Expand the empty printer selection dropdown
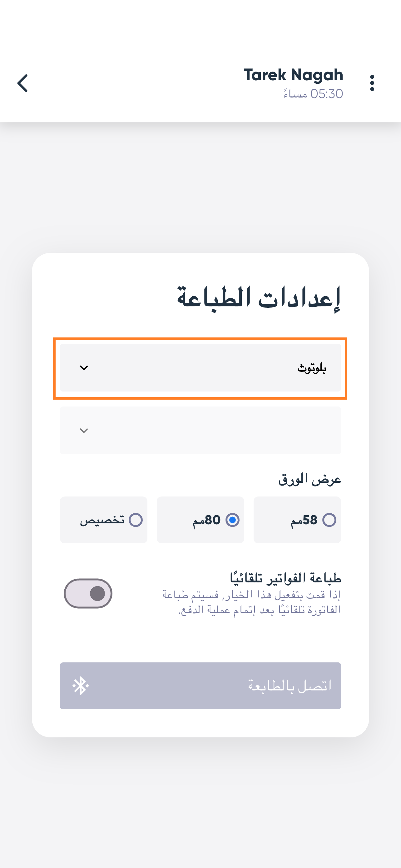This screenshot has width=401, height=868. (200, 430)
